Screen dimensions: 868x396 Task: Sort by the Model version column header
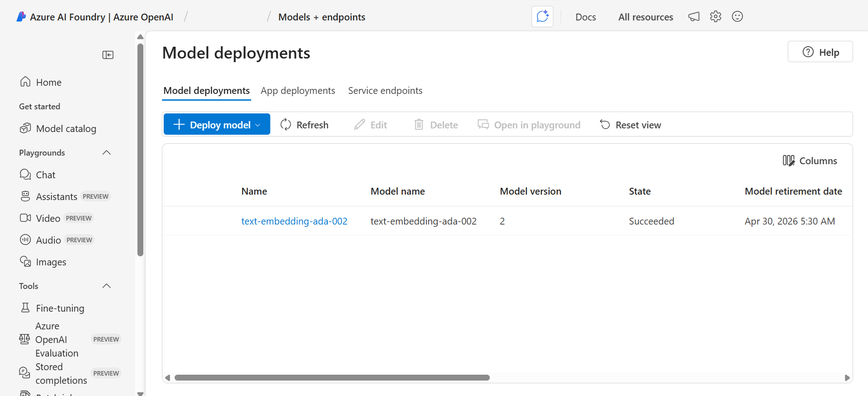tap(531, 191)
